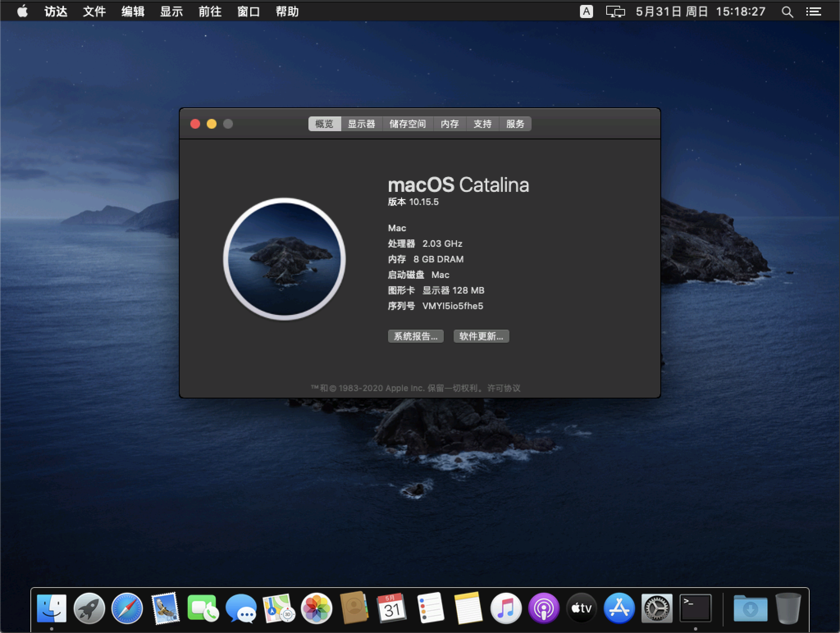Open the 文件 menu
Screen dimensions: 840x633
tap(94, 11)
